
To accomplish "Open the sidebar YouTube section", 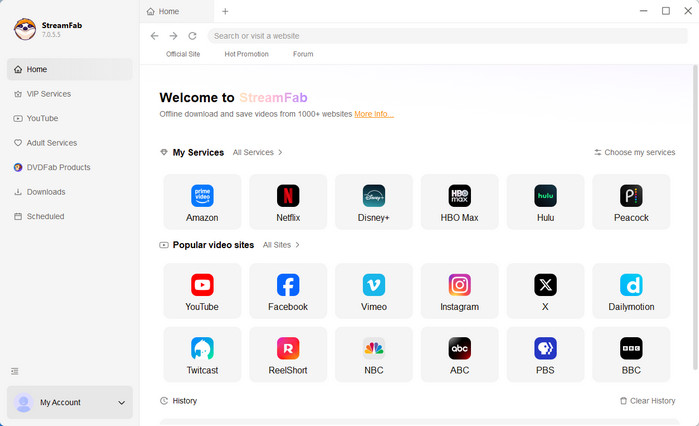I will (70, 118).
